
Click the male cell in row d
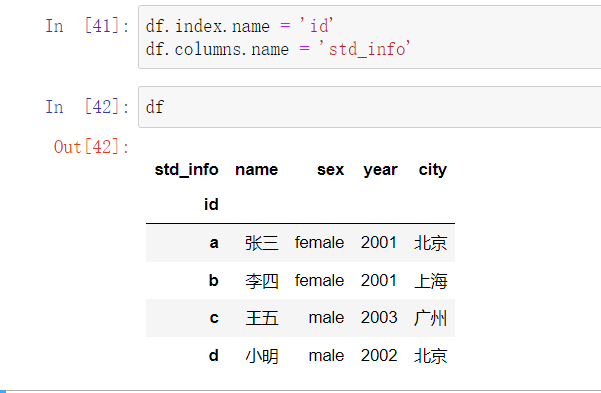click(x=326, y=355)
